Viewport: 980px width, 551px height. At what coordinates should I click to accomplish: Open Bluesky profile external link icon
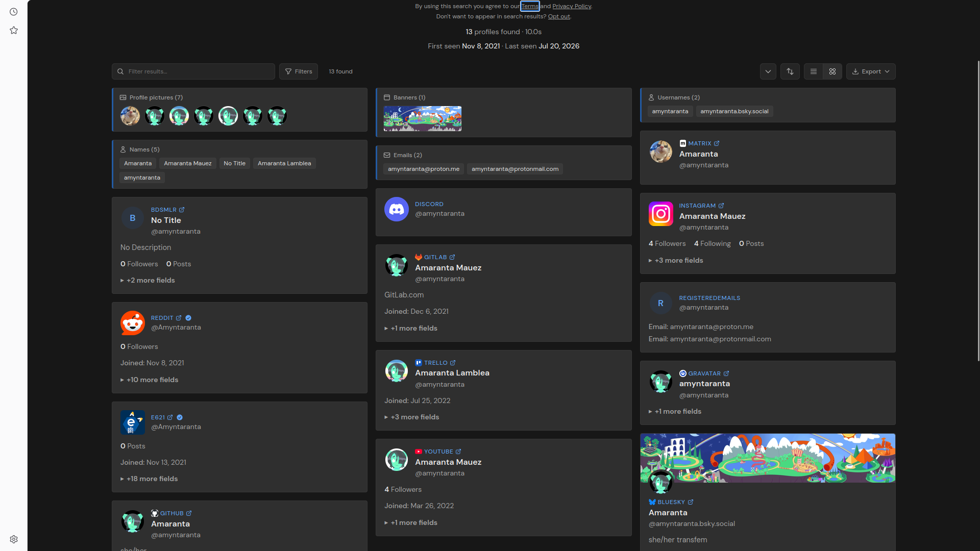(x=691, y=502)
